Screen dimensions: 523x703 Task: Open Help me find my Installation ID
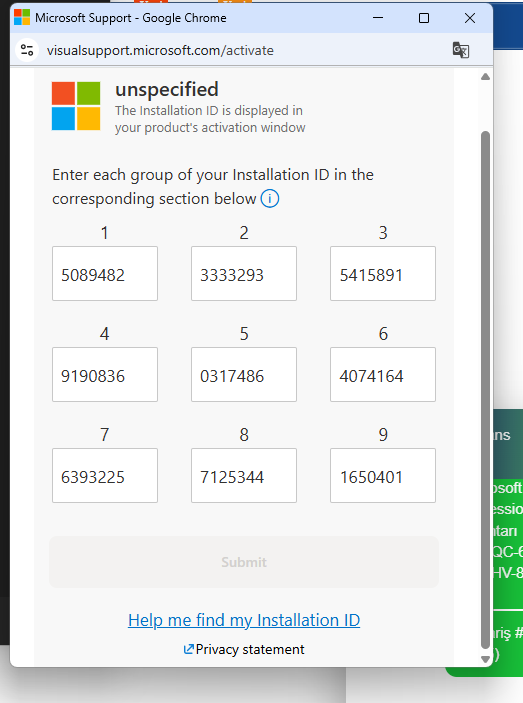244,620
